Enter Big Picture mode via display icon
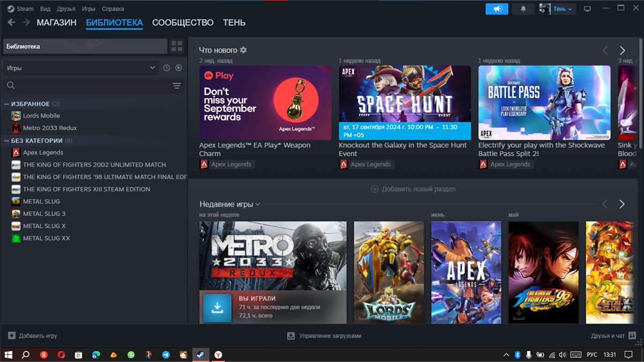 588,9
